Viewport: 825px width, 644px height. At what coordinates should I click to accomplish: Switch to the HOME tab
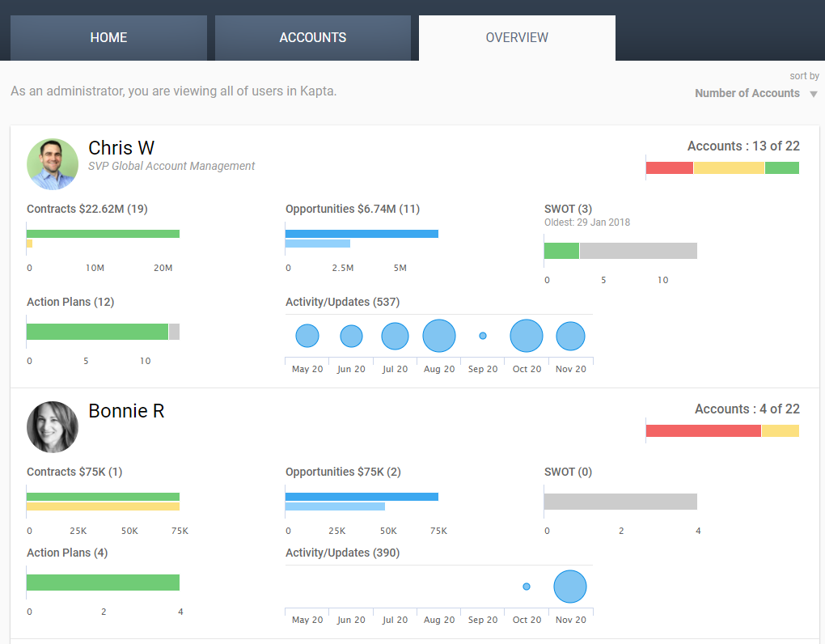(x=108, y=37)
